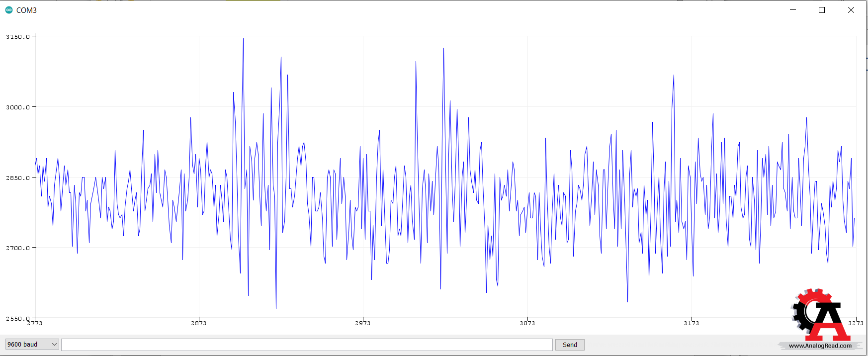Viewport: 868px width, 356px height.
Task: Click the Arduino icon in COM3 title bar
Action: [9, 10]
